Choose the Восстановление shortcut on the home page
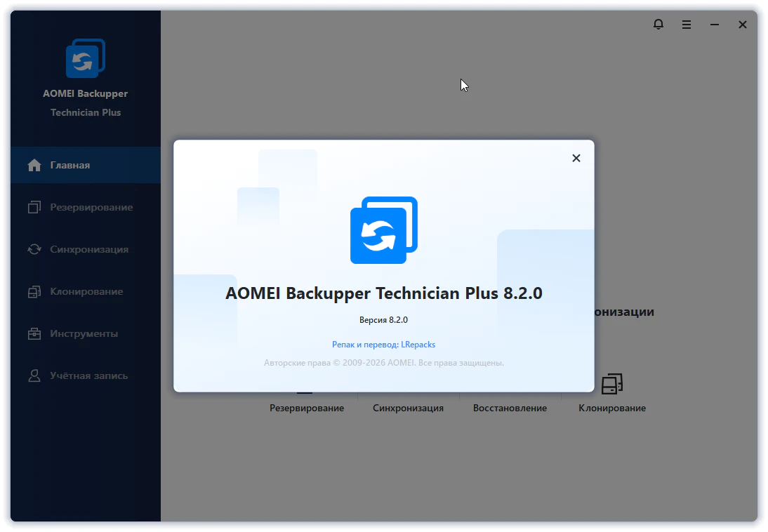This screenshot has width=768, height=532. [510, 408]
